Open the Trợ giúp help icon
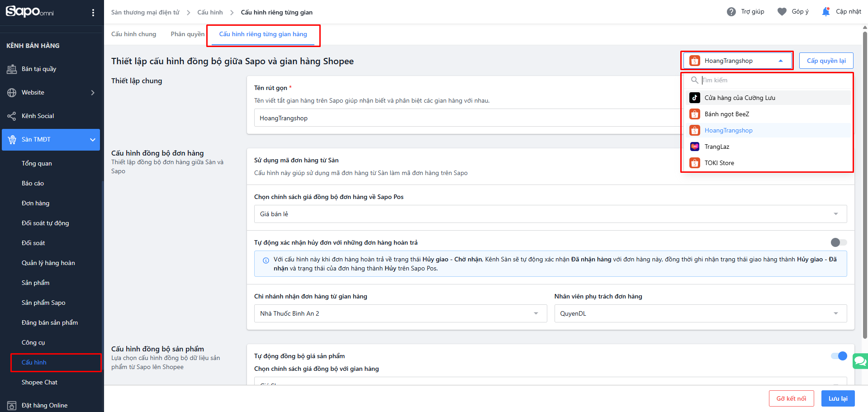Screen dimensions: 868x412 click(x=731, y=12)
